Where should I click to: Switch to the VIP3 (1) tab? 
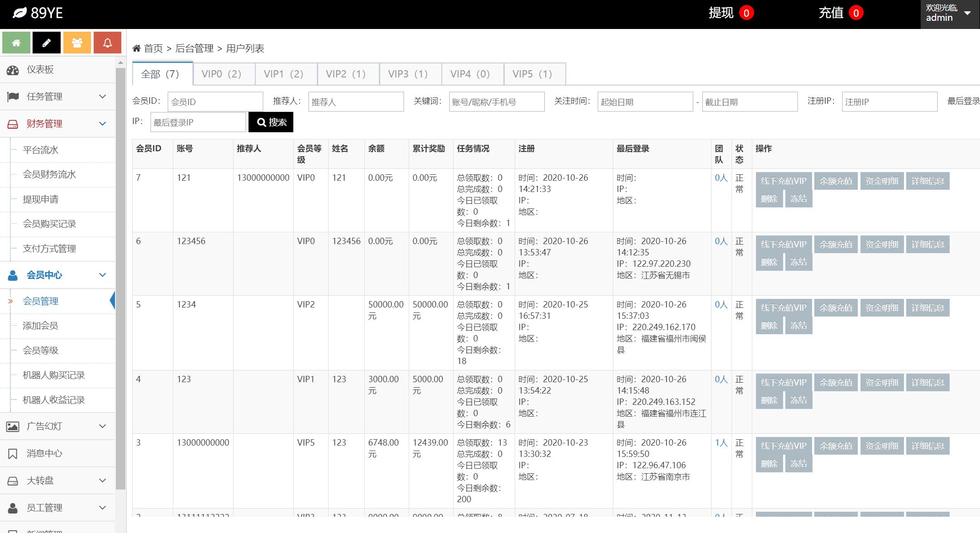(x=411, y=74)
